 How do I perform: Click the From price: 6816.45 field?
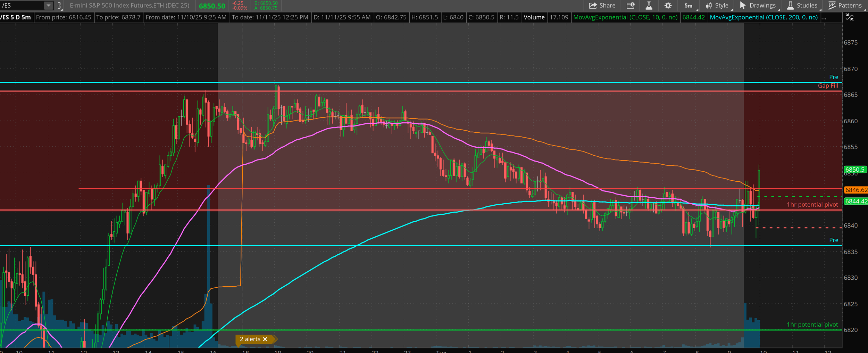[64, 17]
